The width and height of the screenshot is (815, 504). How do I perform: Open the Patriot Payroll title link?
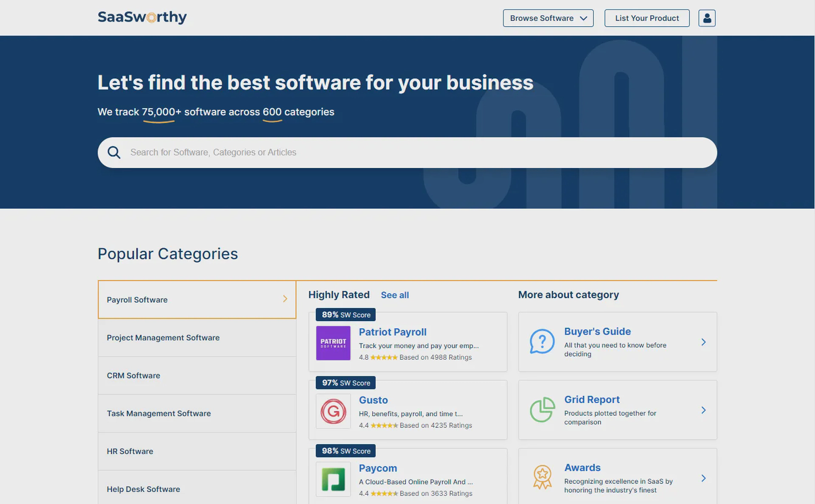pyautogui.click(x=393, y=332)
